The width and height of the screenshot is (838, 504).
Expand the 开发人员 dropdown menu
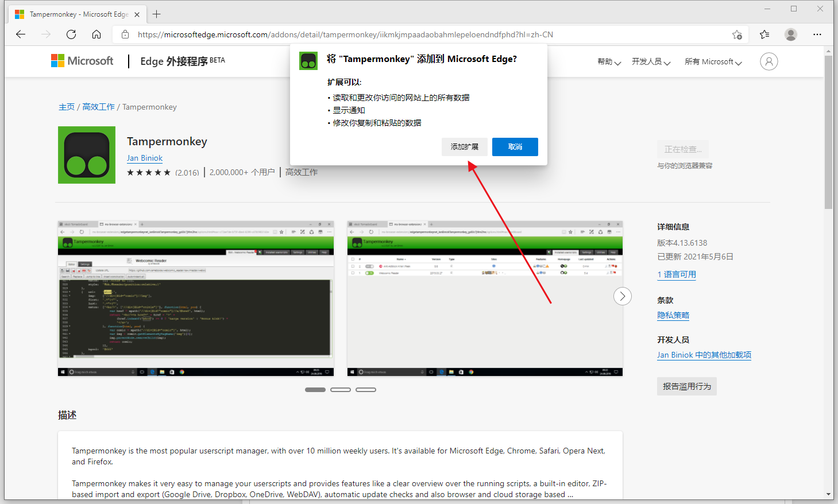click(651, 62)
